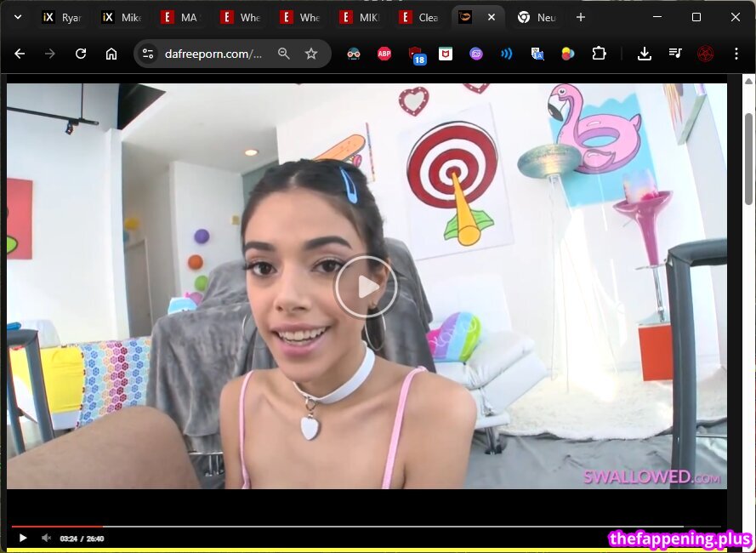The width and height of the screenshot is (756, 553).
Task: Open the tab search dropdown chevron
Action: coord(17,17)
